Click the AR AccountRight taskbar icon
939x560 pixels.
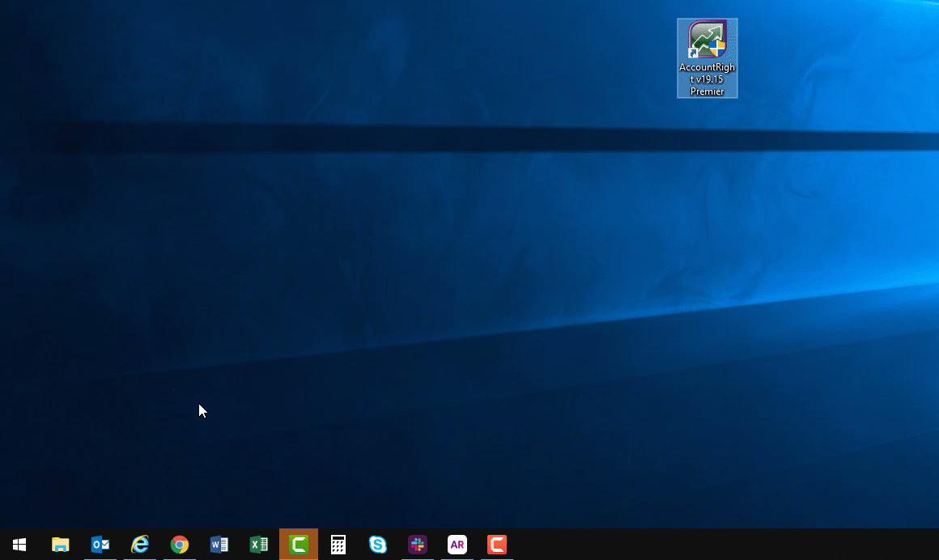457,545
